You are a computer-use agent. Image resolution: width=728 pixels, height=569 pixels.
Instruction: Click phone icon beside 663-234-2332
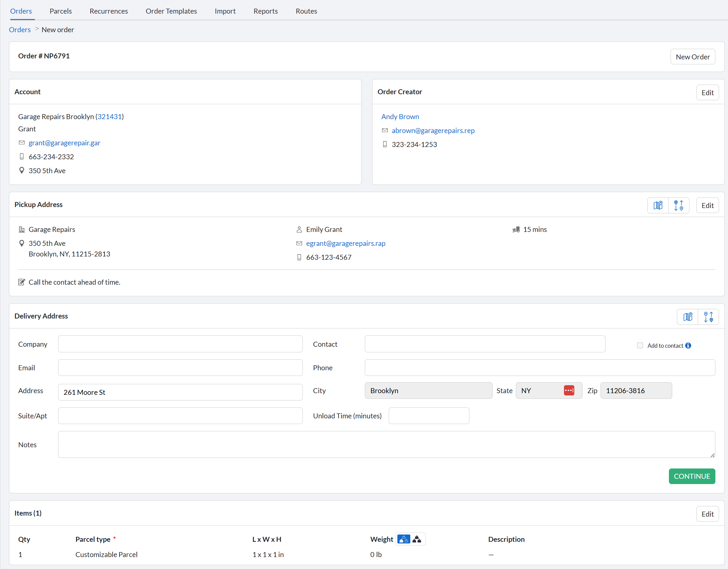click(22, 157)
